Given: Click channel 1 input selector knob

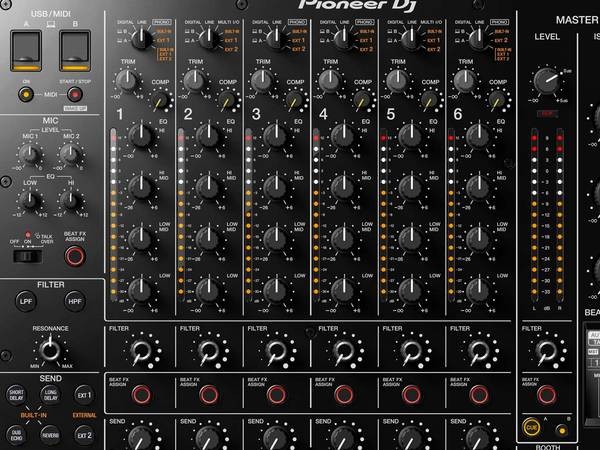Looking at the screenshot, I should tap(142, 38).
